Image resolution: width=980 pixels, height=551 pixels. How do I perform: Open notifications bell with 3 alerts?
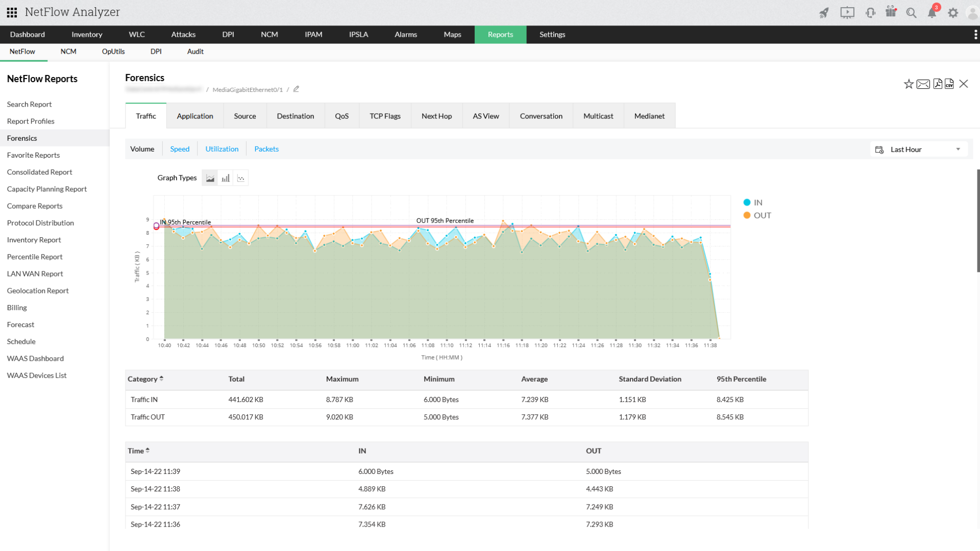click(x=932, y=13)
